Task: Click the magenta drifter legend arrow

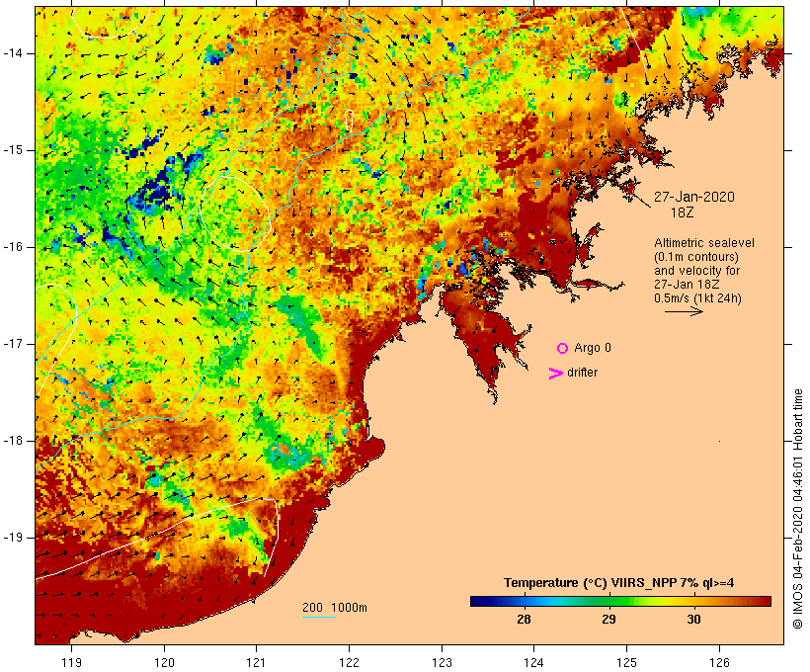Action: click(555, 374)
